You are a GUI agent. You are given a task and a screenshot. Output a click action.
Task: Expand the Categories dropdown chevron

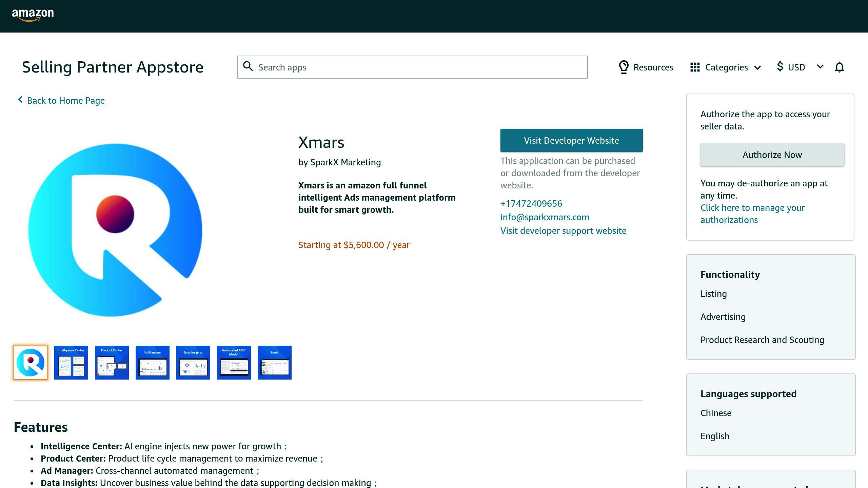(x=757, y=67)
